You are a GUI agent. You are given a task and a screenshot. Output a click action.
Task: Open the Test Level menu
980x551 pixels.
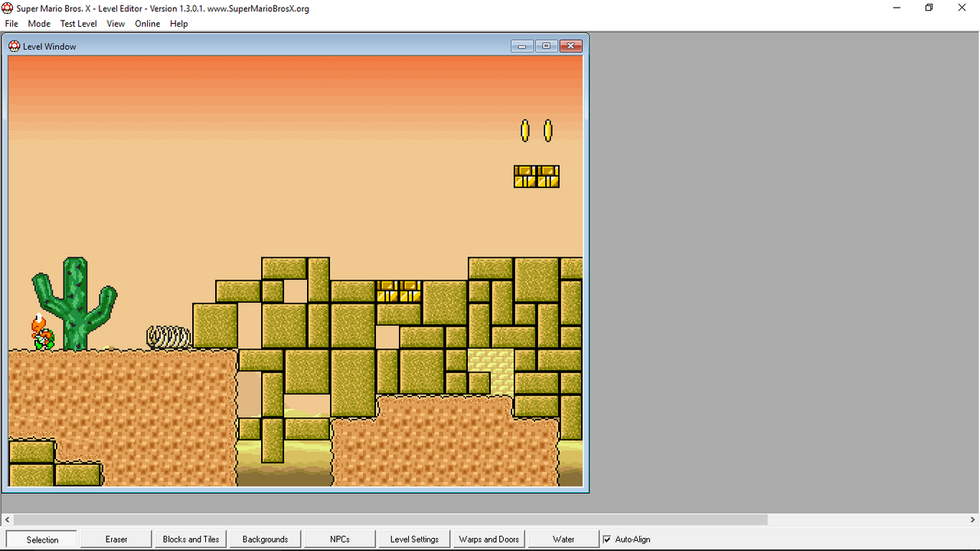pyautogui.click(x=78, y=24)
